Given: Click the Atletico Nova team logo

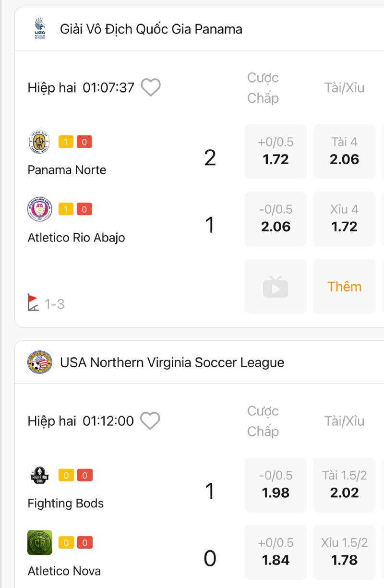Looking at the screenshot, I should point(39,543).
